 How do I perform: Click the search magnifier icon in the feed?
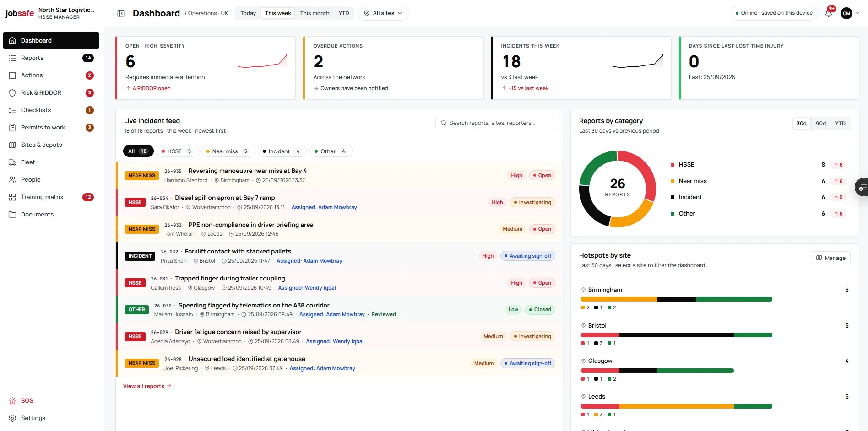click(443, 123)
